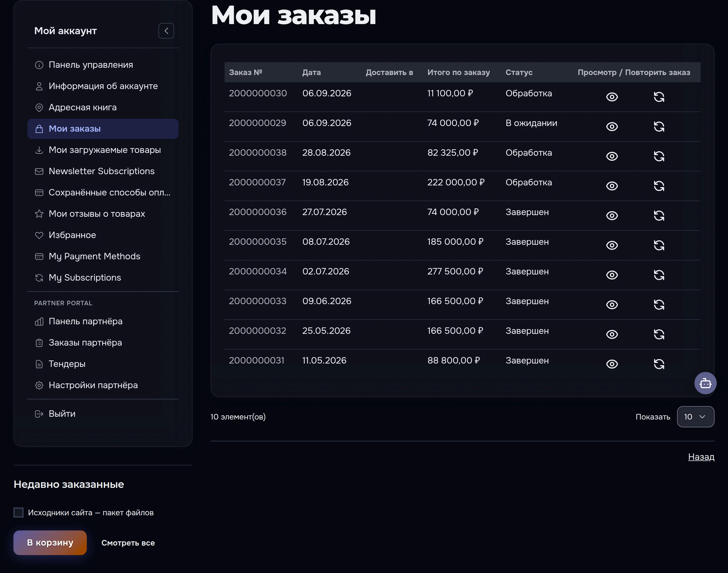Repeat order 2000000029
728x573 pixels.
tap(659, 127)
